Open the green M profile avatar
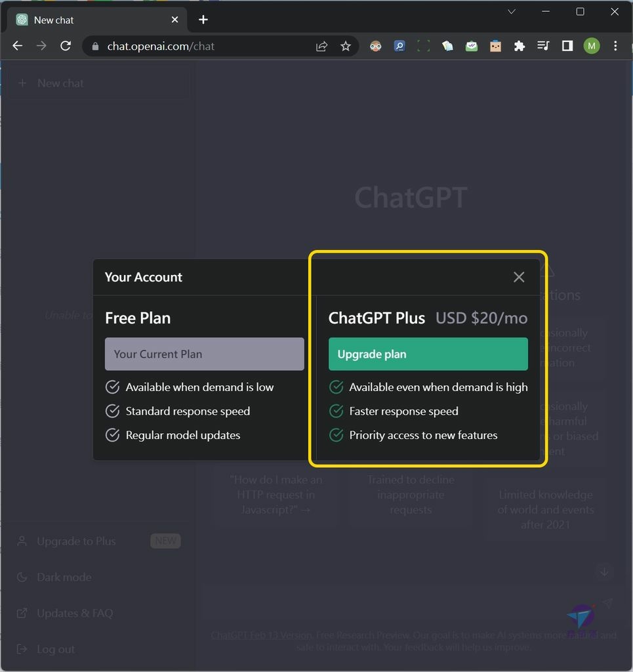 (592, 46)
